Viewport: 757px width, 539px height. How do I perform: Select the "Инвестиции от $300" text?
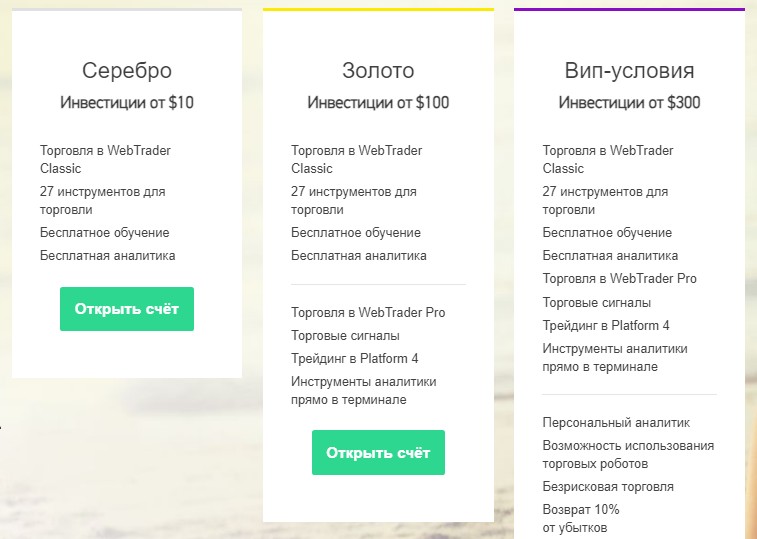point(629,102)
